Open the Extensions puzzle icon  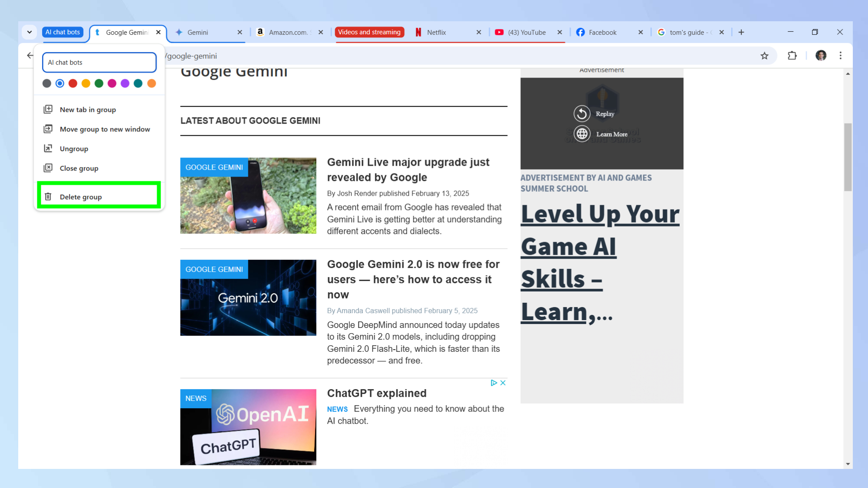pos(792,56)
